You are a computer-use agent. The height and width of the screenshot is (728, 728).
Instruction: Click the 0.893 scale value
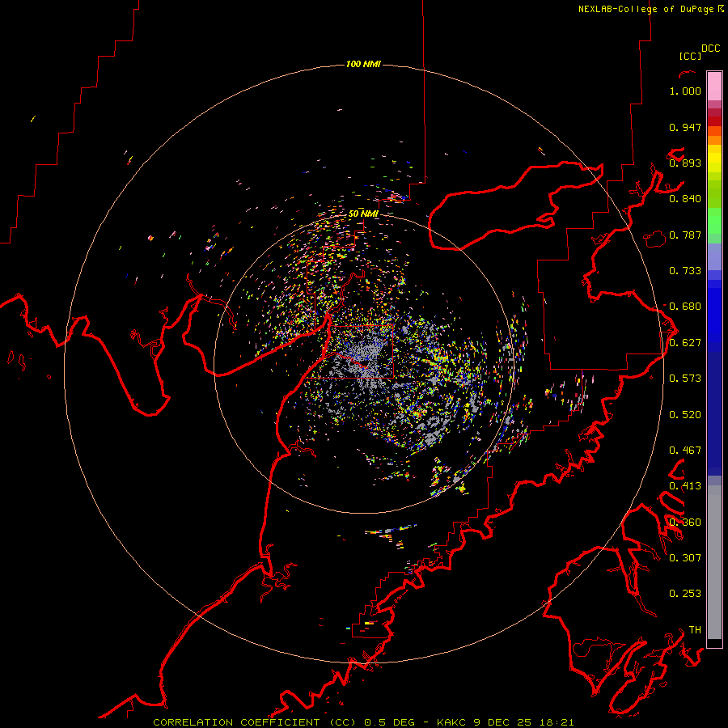coord(685,163)
